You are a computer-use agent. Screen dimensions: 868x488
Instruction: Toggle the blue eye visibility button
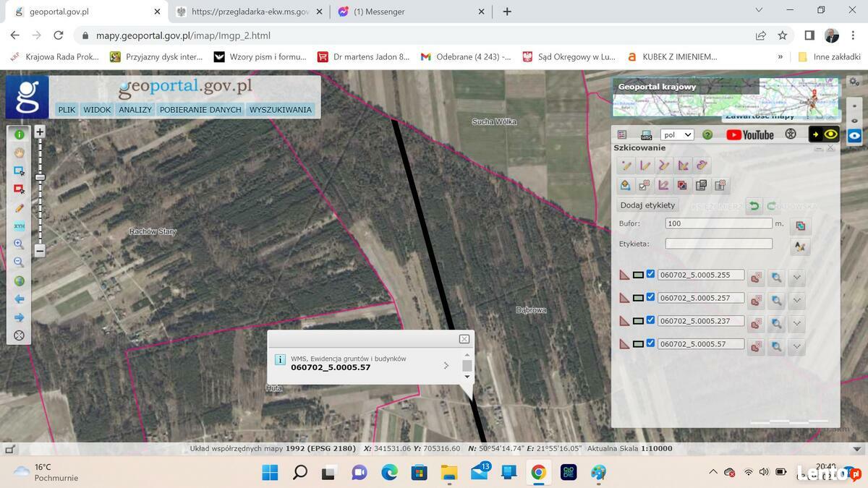click(855, 135)
